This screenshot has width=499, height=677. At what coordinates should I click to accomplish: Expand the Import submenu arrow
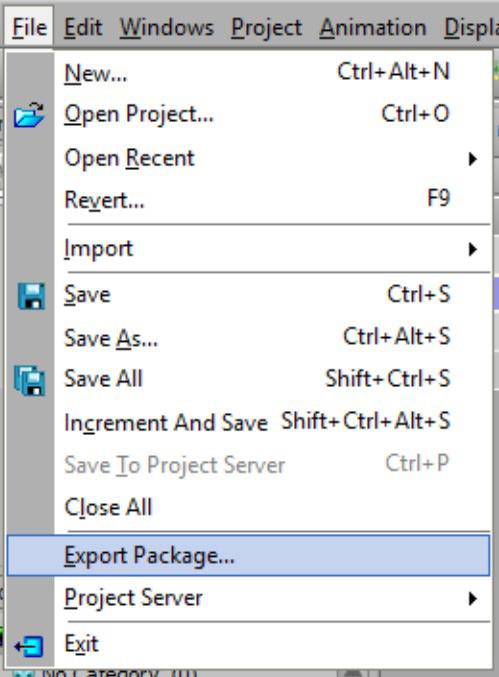(473, 249)
